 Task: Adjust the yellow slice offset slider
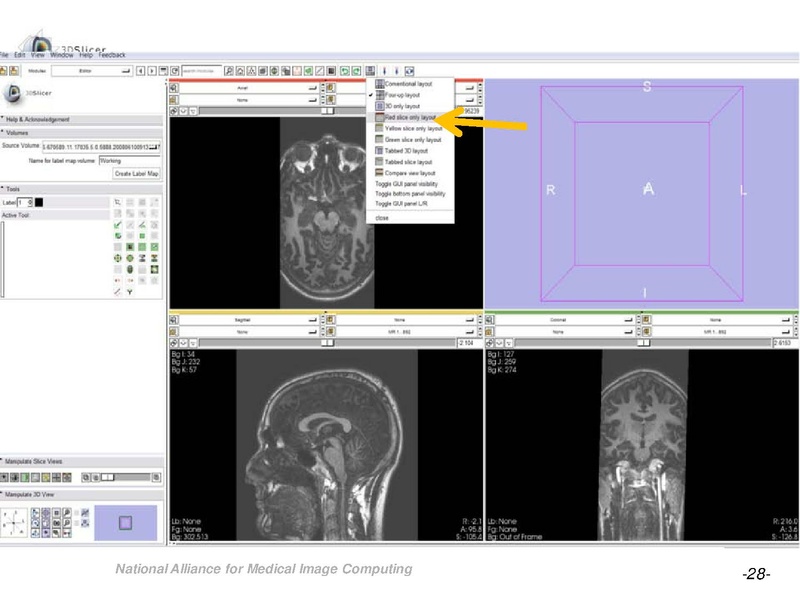328,343
